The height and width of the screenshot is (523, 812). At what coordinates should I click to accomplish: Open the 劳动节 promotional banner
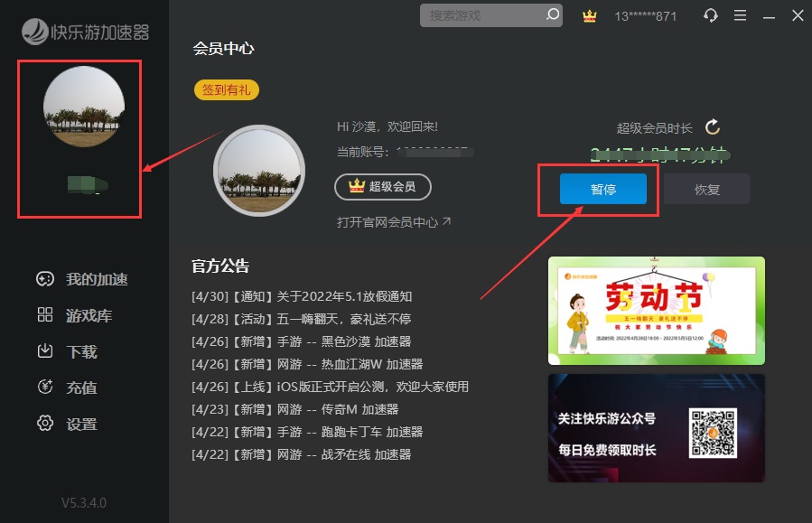[656, 310]
